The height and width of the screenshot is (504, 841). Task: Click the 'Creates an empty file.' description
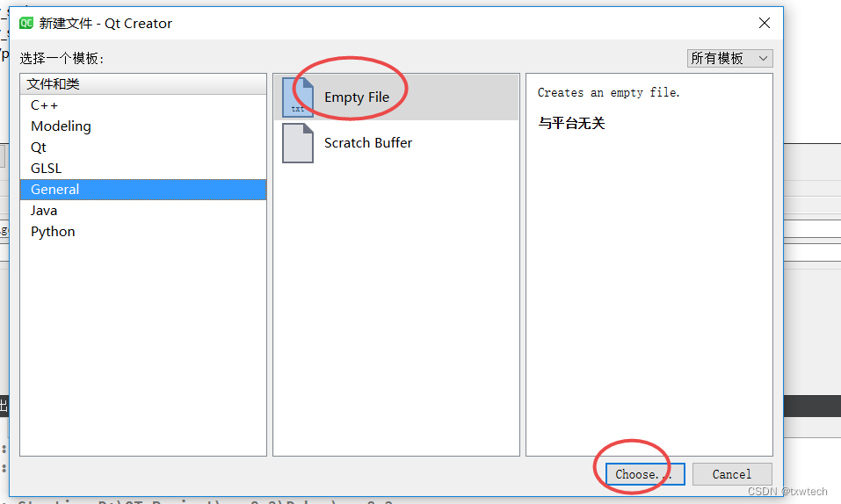pos(609,93)
